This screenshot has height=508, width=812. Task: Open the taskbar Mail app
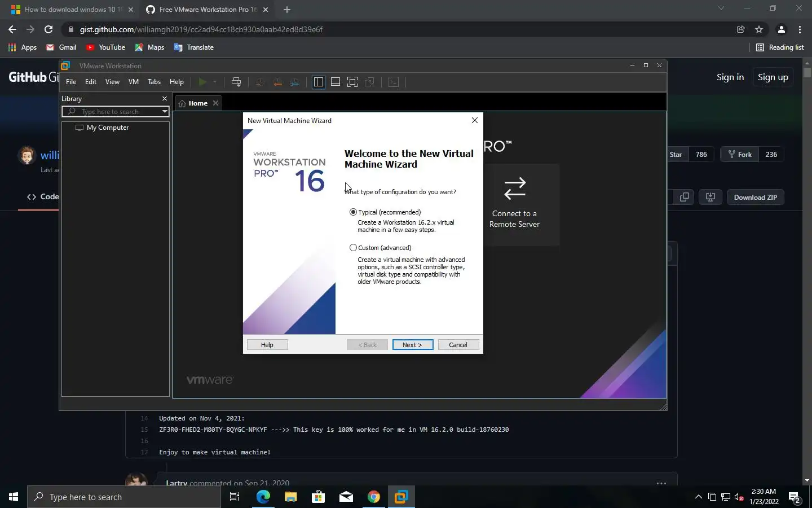click(346, 497)
